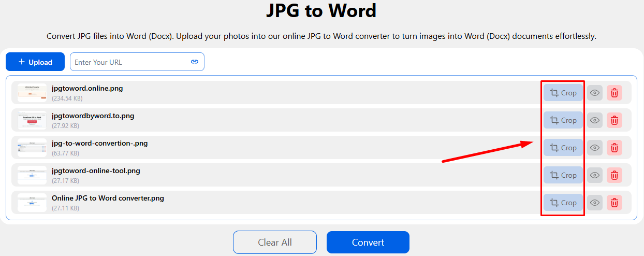Select file name Online JPG to Word converter.png
The height and width of the screenshot is (256, 644).
tap(108, 198)
